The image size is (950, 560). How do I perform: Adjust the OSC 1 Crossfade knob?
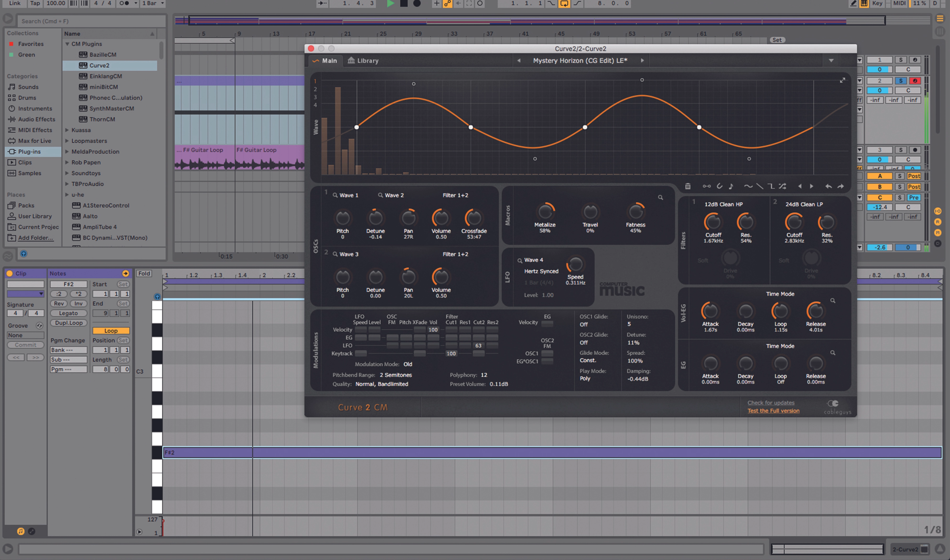point(474,218)
